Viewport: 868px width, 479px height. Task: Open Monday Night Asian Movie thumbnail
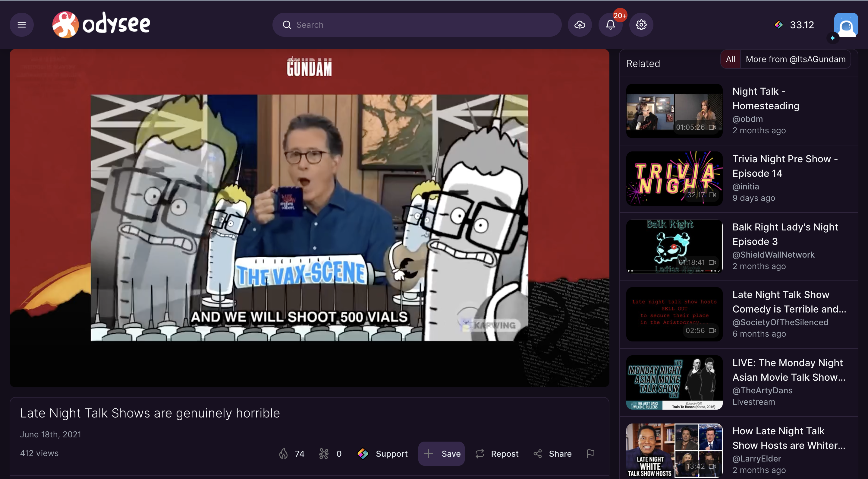click(674, 382)
